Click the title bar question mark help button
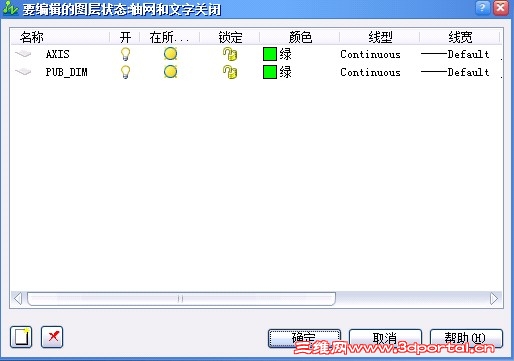 pyautogui.click(x=482, y=8)
